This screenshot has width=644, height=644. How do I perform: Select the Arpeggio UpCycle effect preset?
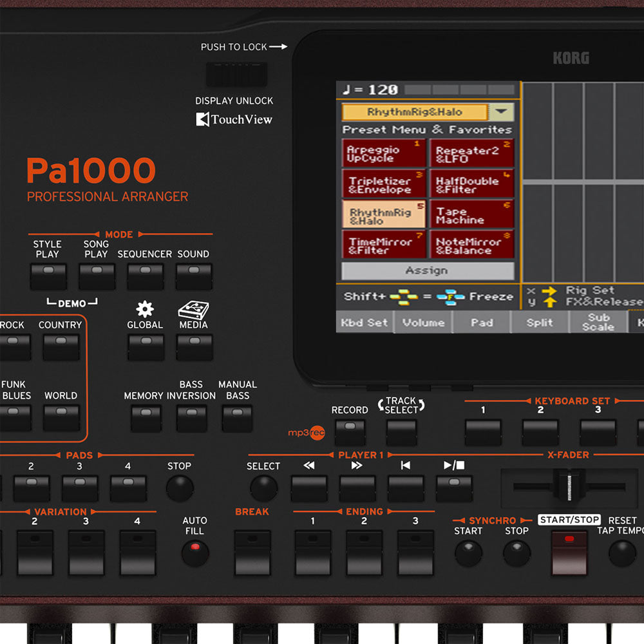383,153
